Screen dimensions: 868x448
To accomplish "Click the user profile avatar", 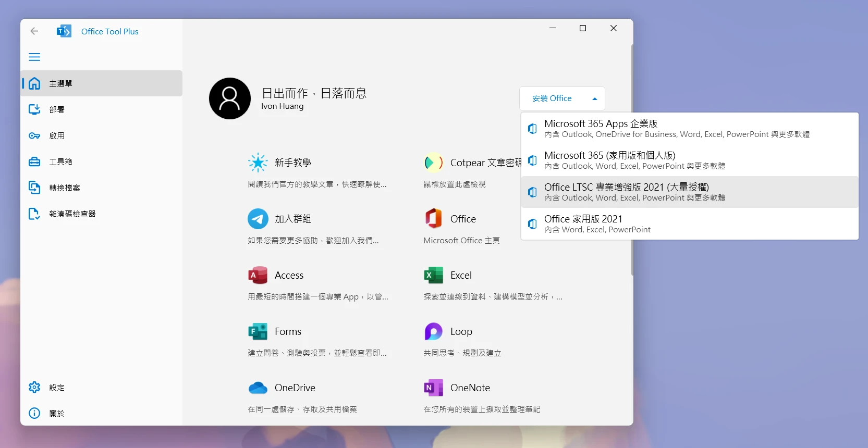I will click(x=230, y=98).
